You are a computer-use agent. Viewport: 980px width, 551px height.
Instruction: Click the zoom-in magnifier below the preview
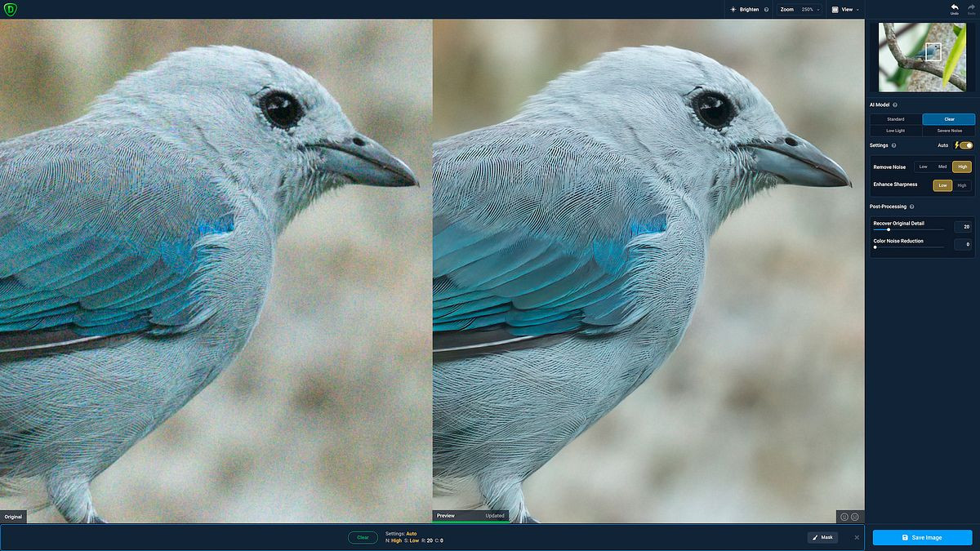point(843,517)
